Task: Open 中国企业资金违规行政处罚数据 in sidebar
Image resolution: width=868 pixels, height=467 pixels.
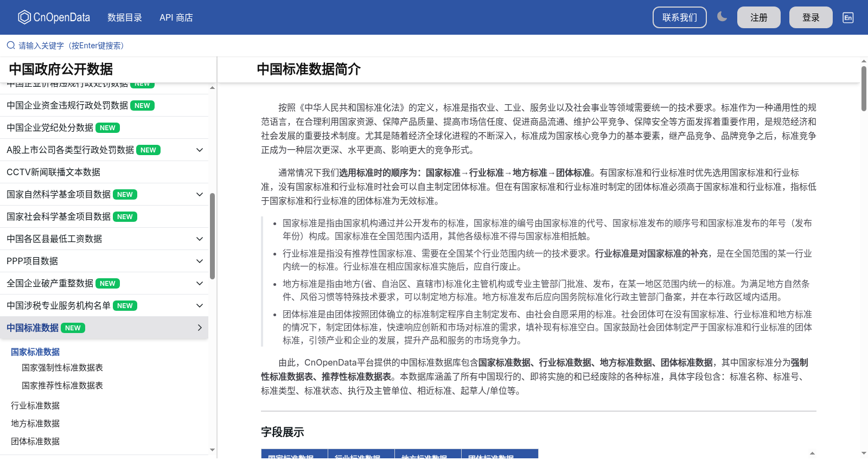Action: pos(104,105)
